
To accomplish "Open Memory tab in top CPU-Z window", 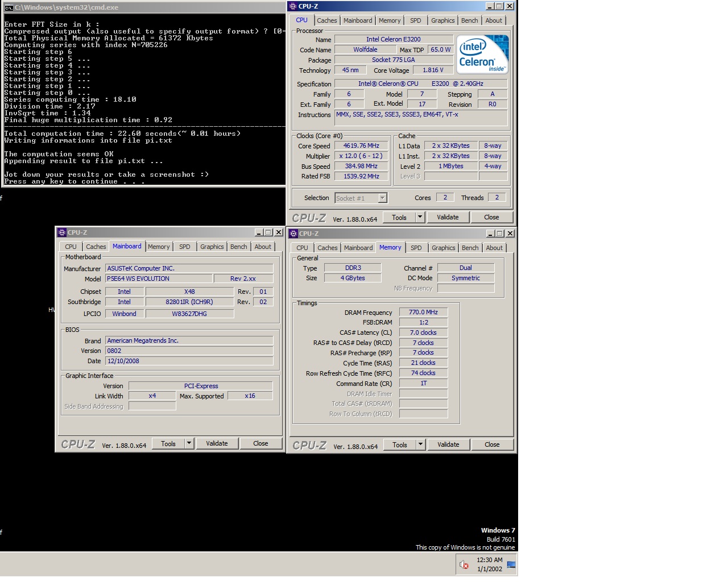I will coord(390,20).
